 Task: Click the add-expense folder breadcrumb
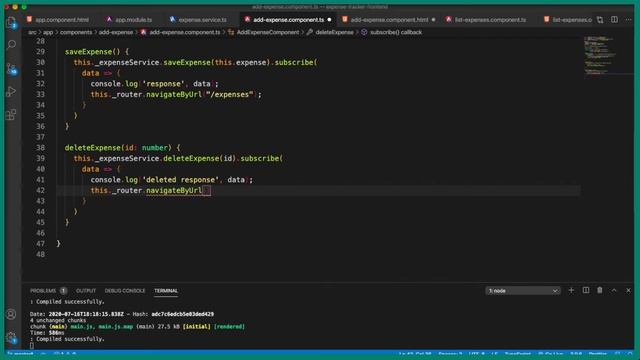[116, 32]
